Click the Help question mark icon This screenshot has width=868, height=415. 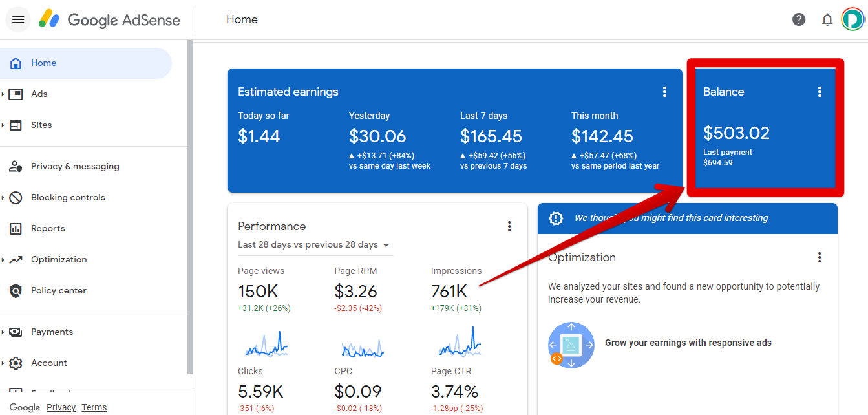(x=799, y=19)
